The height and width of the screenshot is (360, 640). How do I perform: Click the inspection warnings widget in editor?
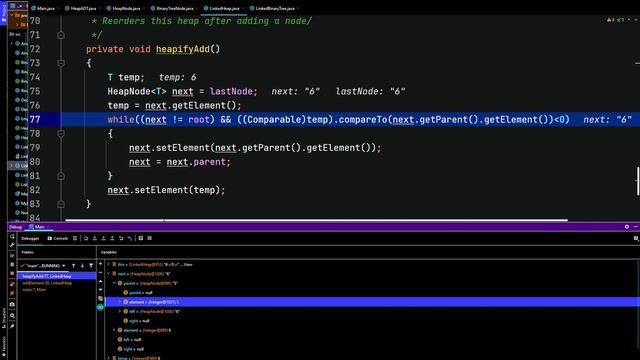click(616, 20)
